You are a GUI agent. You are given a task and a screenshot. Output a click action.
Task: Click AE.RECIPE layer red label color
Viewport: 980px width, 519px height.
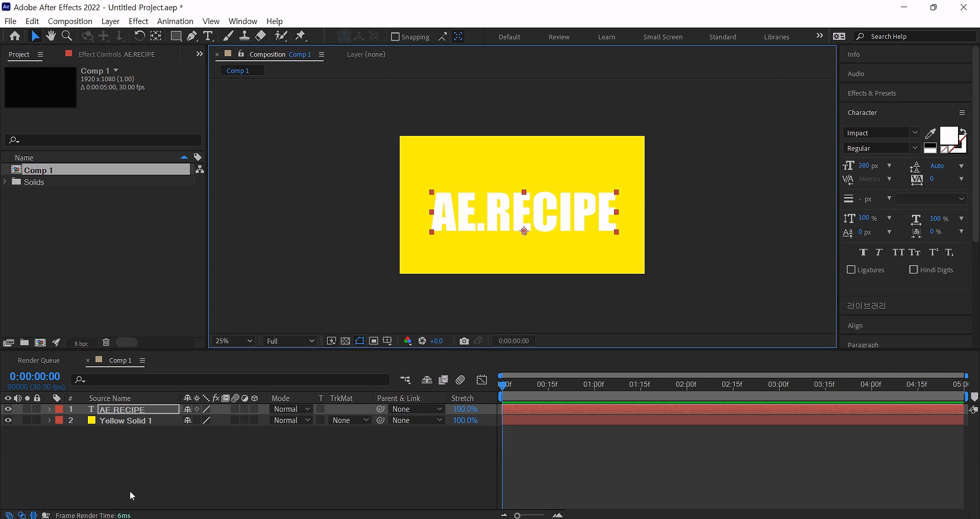click(59, 409)
